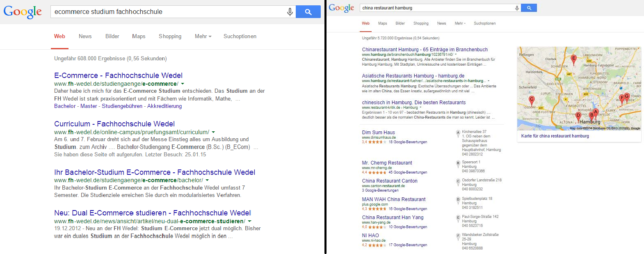Open Mehr dropdown in china restaurant window
644x254 pixels.
click(x=460, y=23)
